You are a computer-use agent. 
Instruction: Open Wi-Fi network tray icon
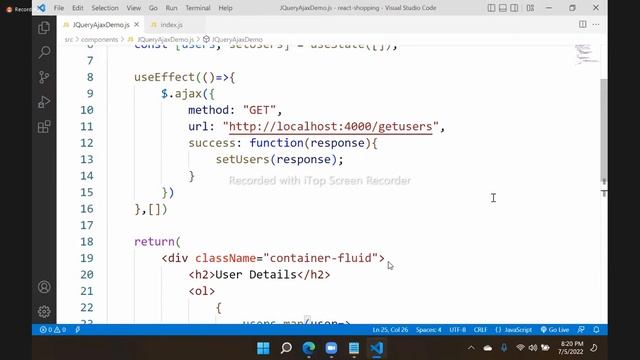(x=520, y=348)
